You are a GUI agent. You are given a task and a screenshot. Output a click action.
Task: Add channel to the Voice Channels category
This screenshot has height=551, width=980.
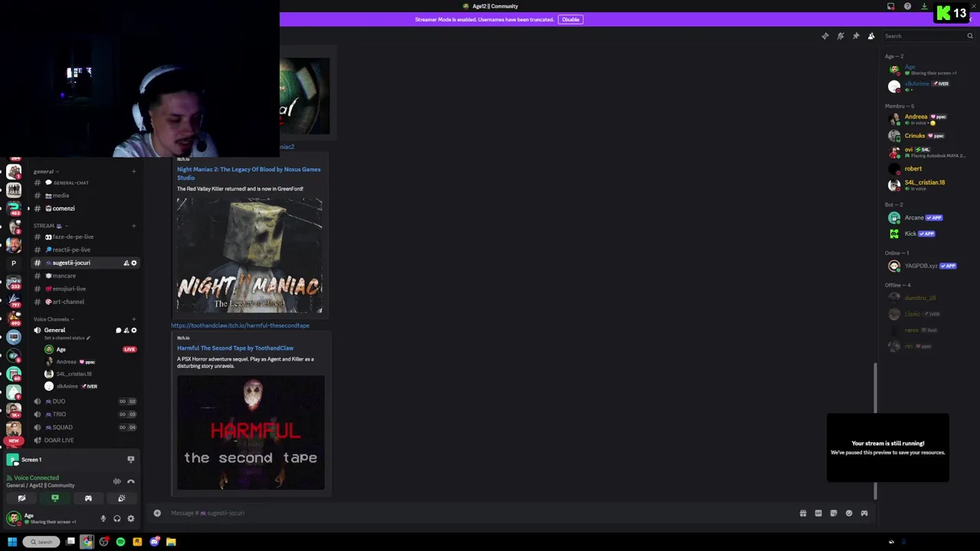[x=134, y=319]
